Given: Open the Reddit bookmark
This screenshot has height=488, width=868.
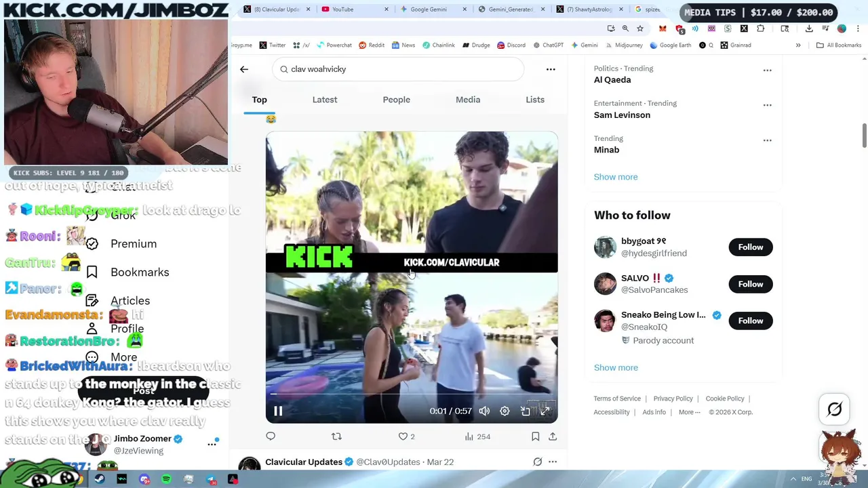Looking at the screenshot, I should 372,45.
